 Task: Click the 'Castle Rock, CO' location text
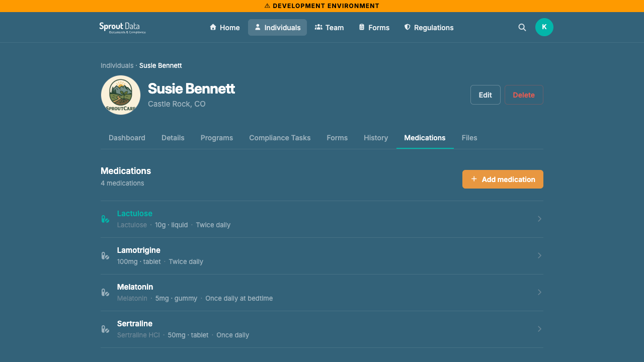click(177, 104)
